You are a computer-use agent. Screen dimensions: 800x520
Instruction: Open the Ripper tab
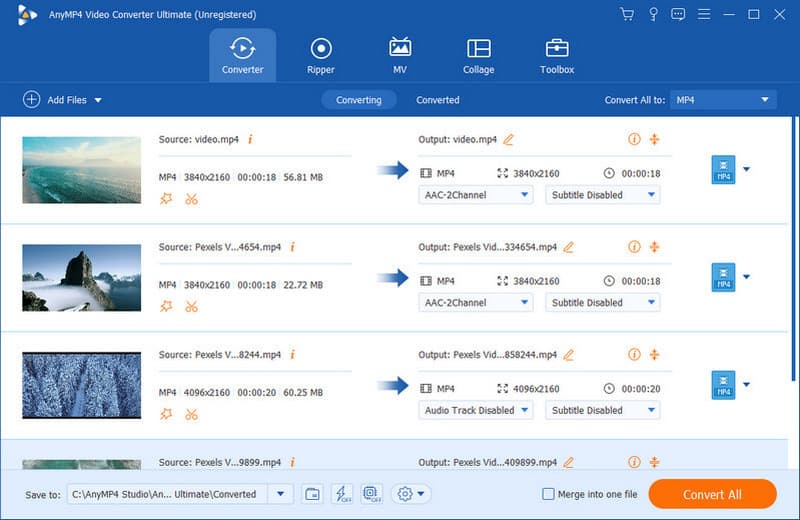321,56
